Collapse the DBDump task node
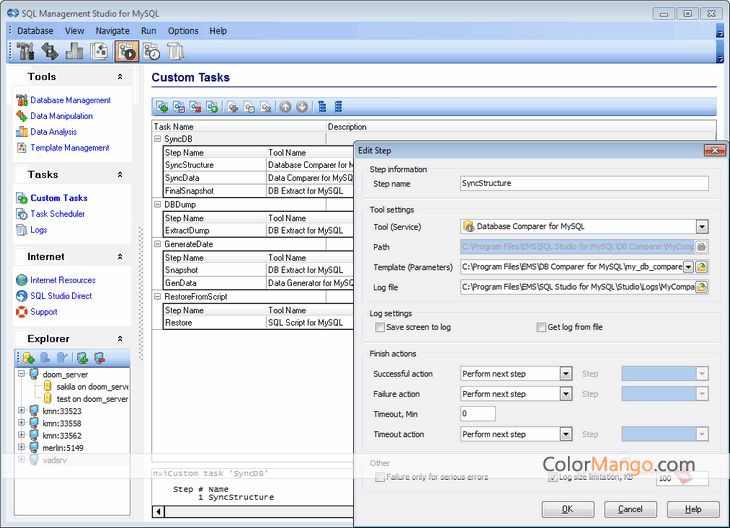This screenshot has height=528, width=730. [157, 204]
